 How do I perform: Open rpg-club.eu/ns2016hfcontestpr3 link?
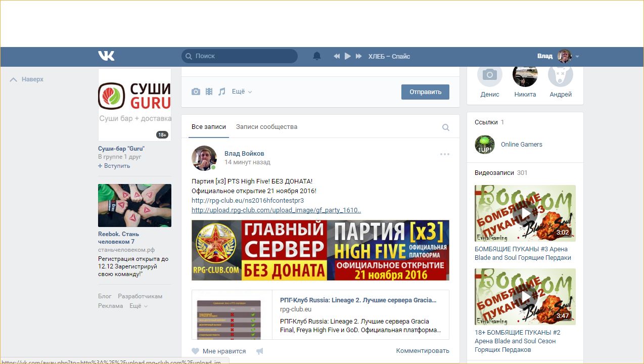tap(248, 200)
